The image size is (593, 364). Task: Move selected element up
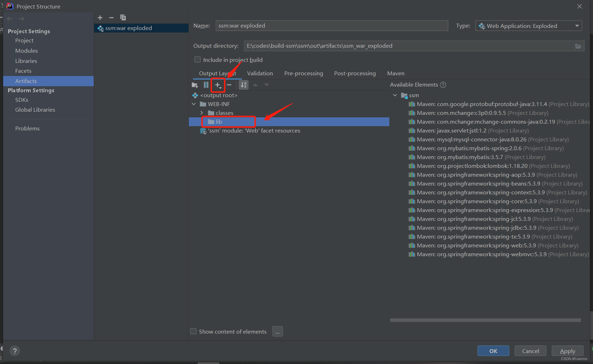point(255,85)
